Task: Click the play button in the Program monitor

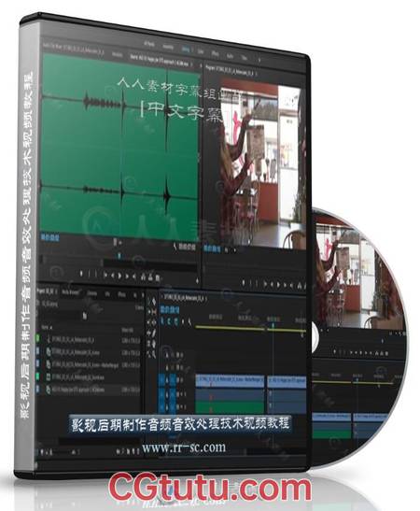Action: tap(279, 284)
